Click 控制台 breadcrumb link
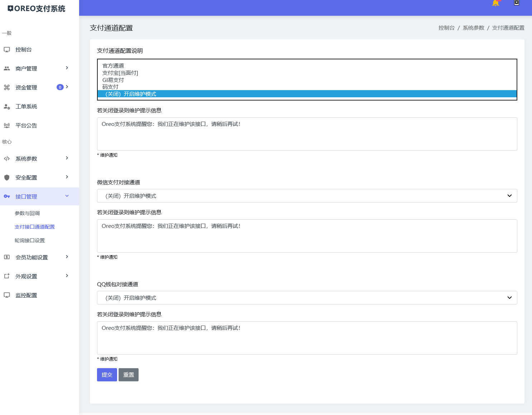 point(446,28)
